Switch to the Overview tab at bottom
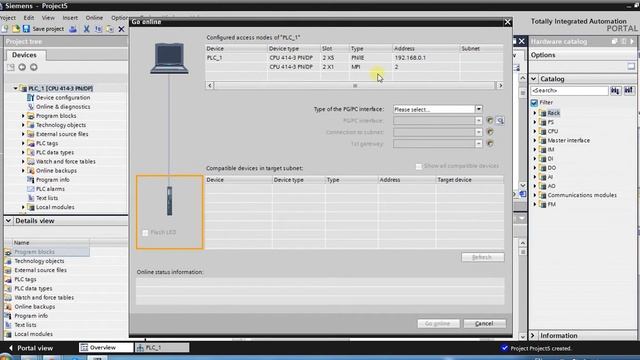640x360 pixels. click(106, 347)
